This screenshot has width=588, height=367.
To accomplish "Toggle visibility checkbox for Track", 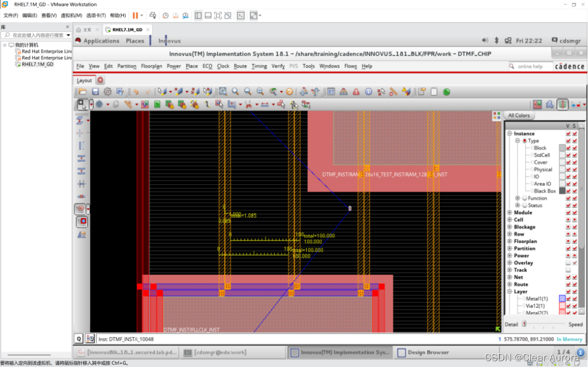I will click(x=568, y=270).
